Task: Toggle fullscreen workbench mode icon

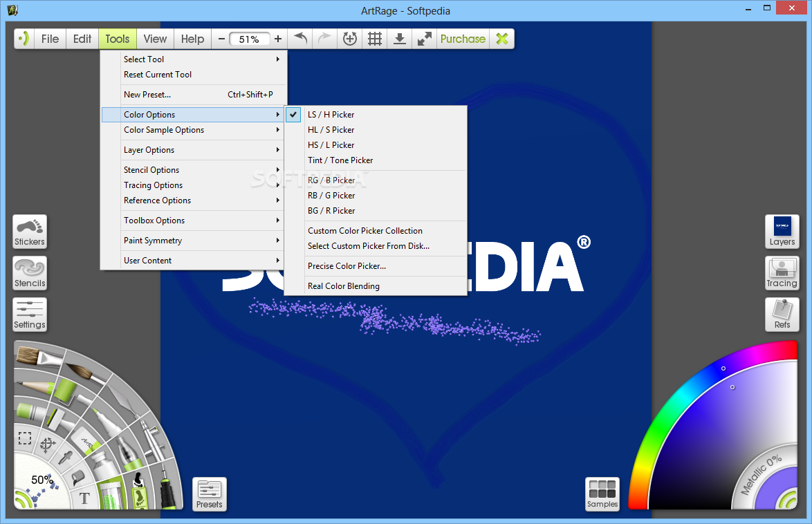Action: [x=424, y=39]
